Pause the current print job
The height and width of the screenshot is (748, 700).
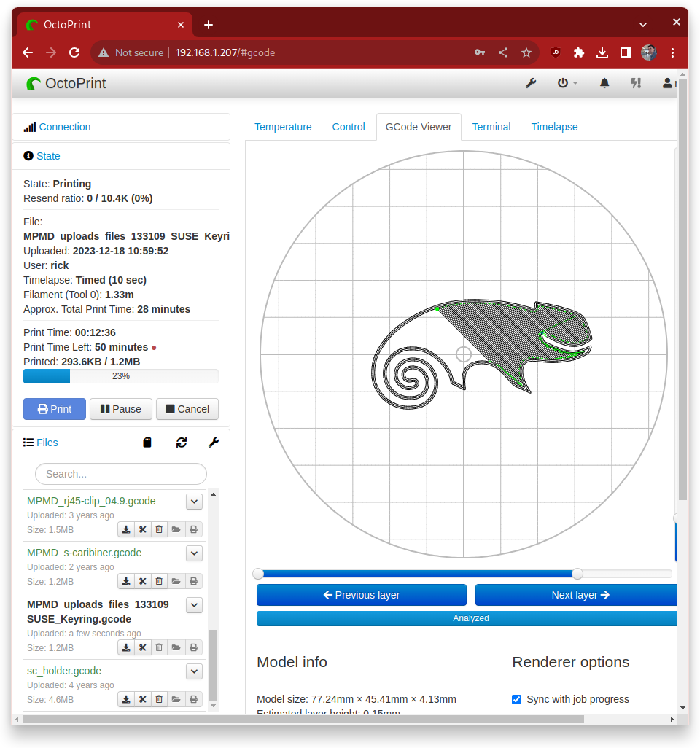(120, 409)
